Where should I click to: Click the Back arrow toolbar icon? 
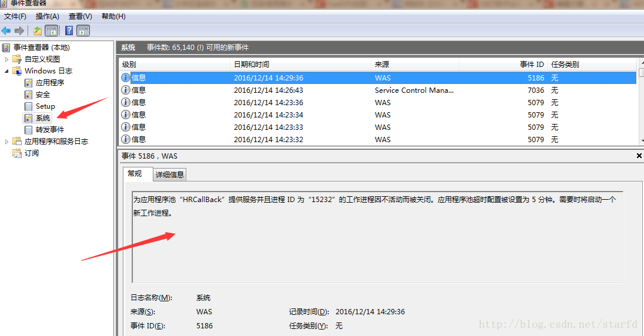(6, 31)
